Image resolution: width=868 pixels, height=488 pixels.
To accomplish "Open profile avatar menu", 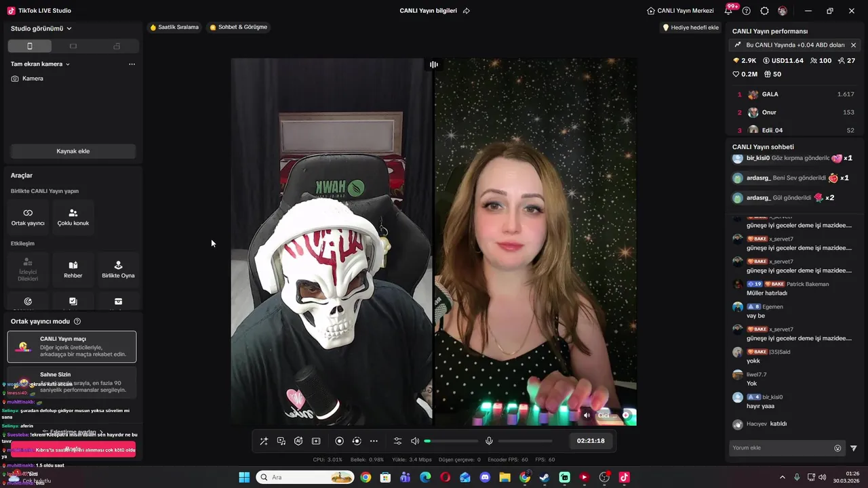I will [x=783, y=11].
